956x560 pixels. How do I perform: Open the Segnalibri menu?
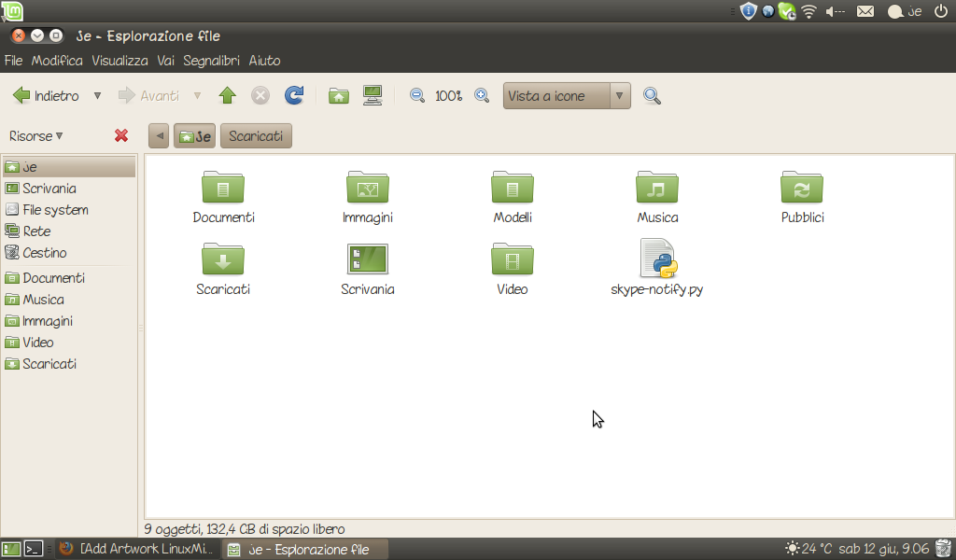(x=212, y=61)
